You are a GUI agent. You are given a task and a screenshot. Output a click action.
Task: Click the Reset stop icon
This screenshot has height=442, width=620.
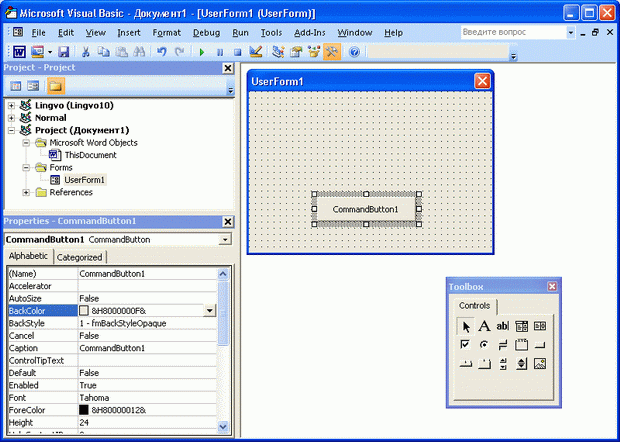coord(238,52)
